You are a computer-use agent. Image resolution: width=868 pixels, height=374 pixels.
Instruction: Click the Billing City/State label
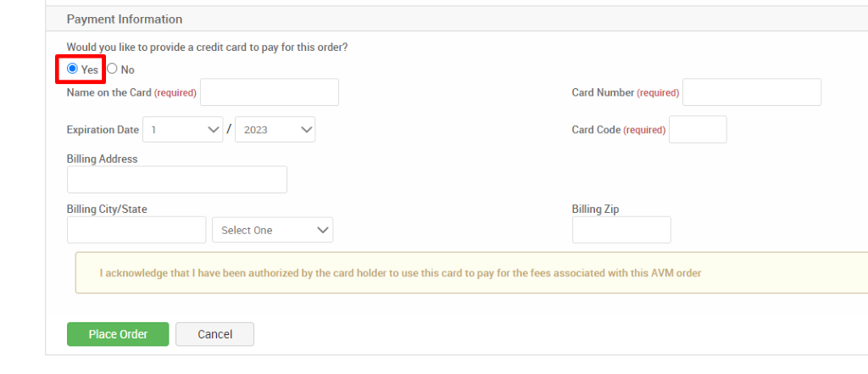pyautogui.click(x=107, y=209)
